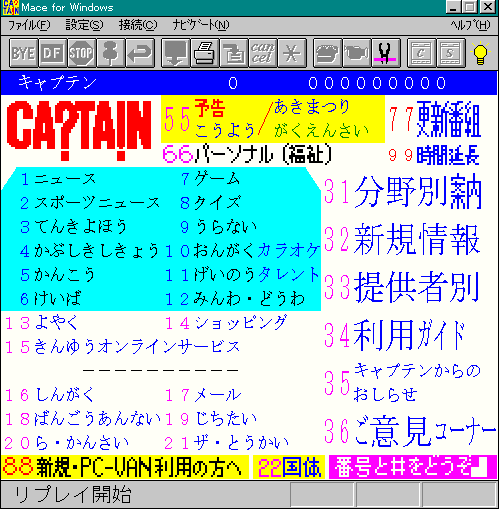Select the 1 ニュース entry
Screen dimensions: 499x509
point(59,179)
